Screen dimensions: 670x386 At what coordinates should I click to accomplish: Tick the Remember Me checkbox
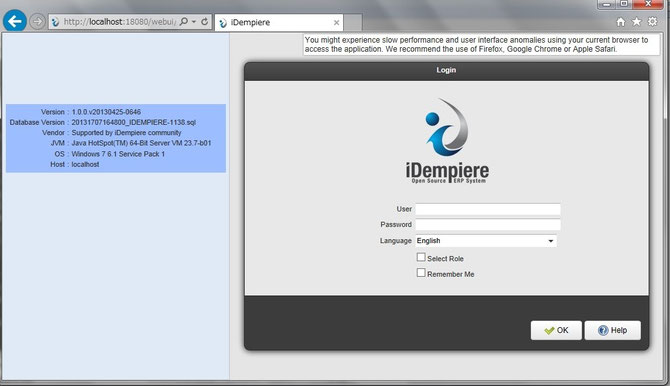coord(421,273)
